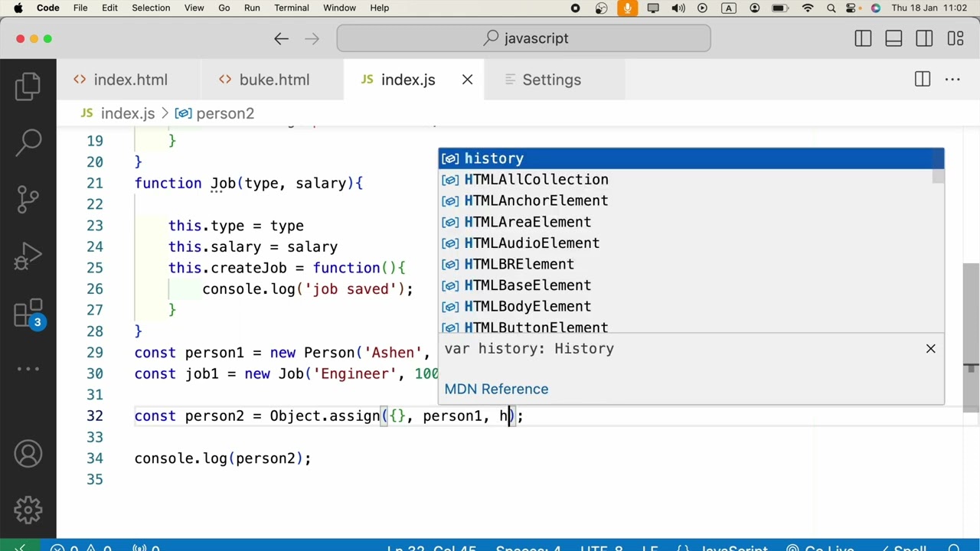
Task: Click line number 21 in the gutter
Action: click(x=95, y=184)
